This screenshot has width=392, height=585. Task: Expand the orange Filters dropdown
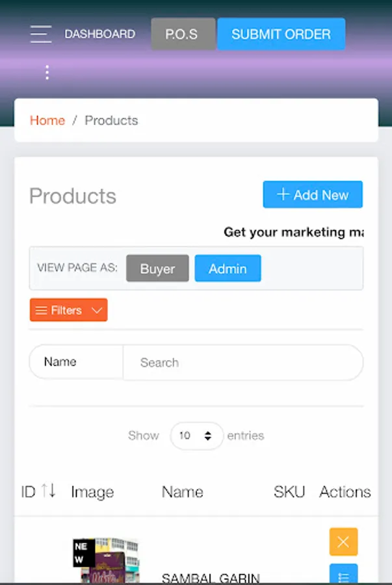(68, 310)
